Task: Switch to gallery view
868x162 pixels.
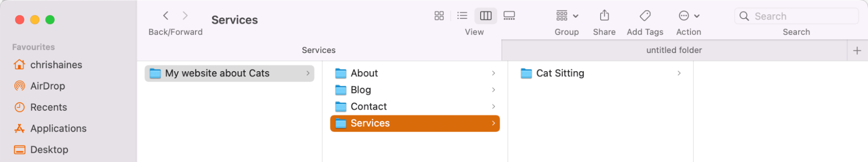Action: (x=509, y=16)
